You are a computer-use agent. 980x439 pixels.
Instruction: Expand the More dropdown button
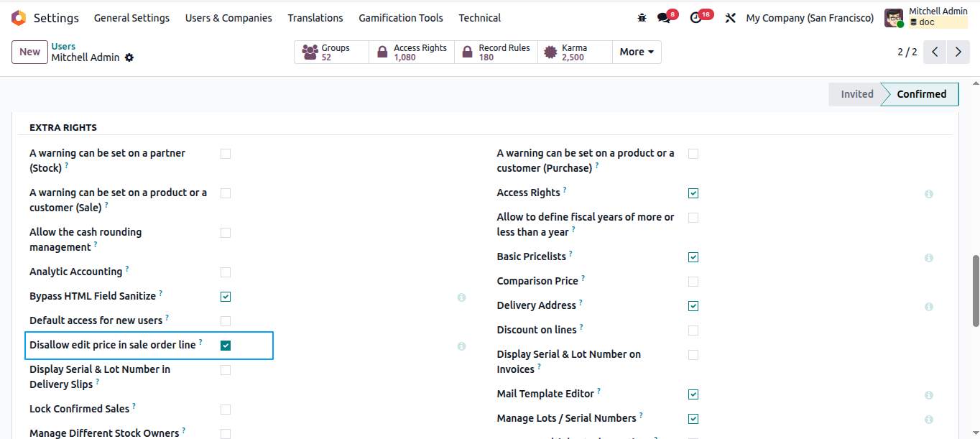(637, 52)
